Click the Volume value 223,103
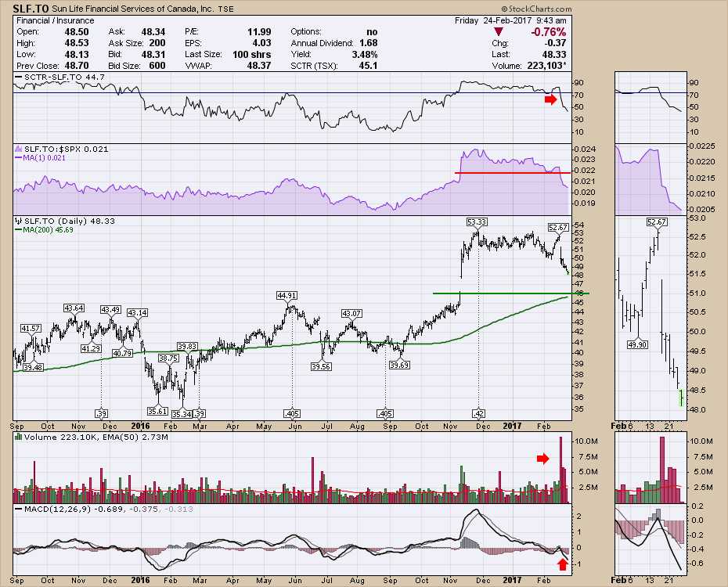The width and height of the screenshot is (728, 587). [x=546, y=66]
